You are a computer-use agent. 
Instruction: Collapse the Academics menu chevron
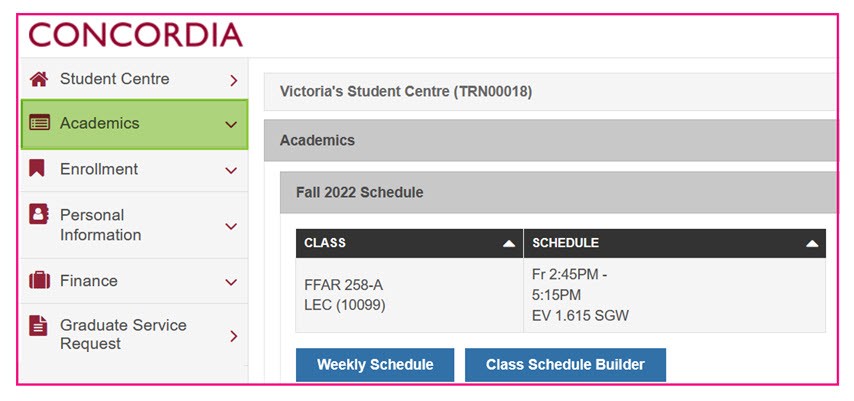[x=231, y=125]
